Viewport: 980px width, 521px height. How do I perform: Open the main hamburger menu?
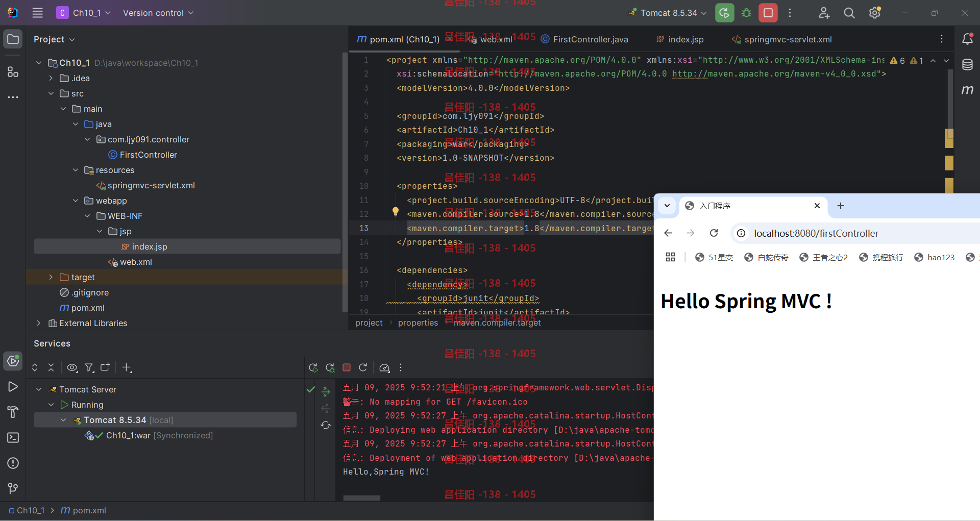[38, 13]
